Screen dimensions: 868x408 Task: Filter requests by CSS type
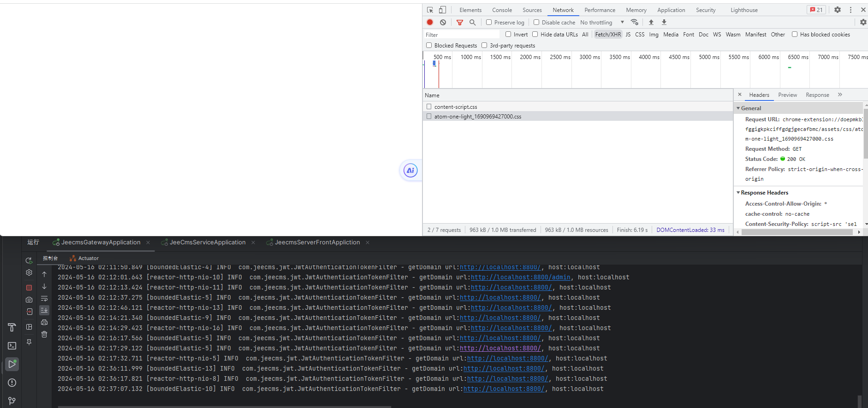tap(640, 35)
